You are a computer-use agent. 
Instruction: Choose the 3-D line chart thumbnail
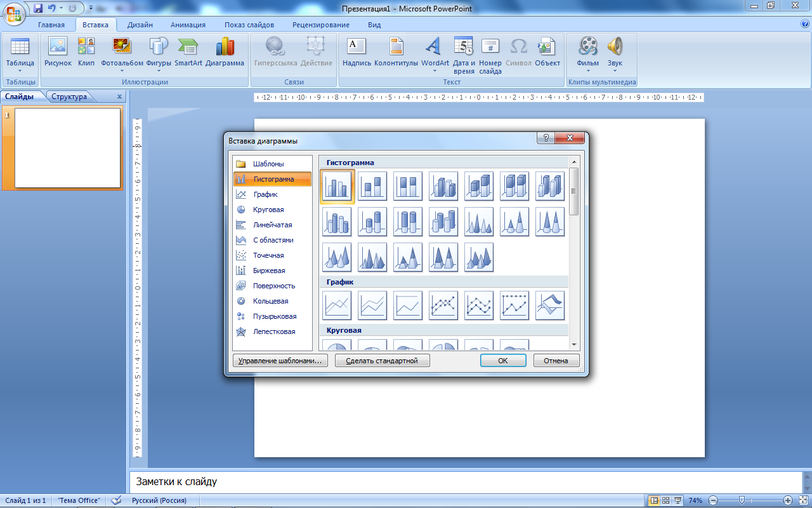550,305
